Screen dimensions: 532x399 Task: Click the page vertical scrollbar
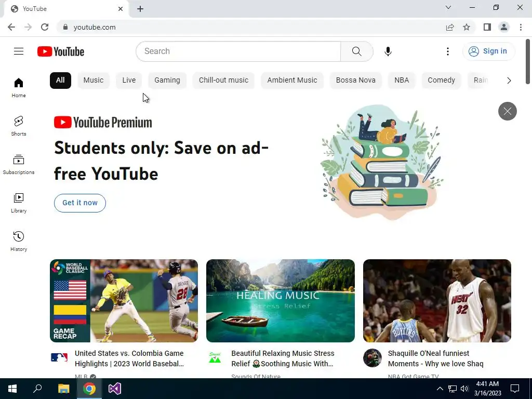coord(528,61)
